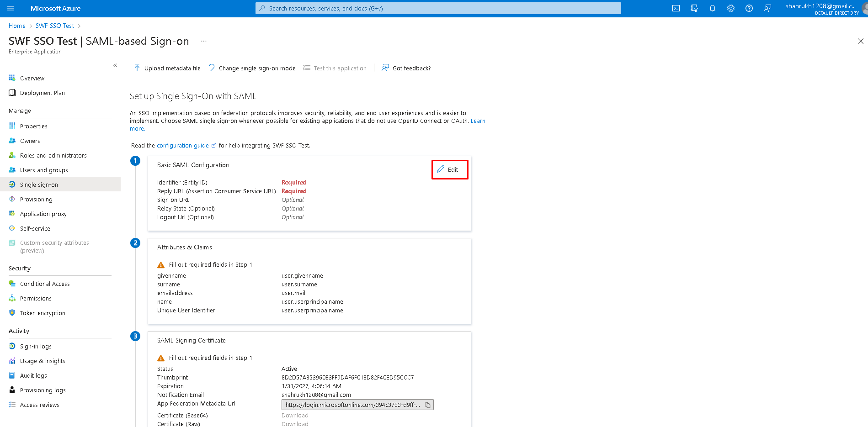
Task: Click the Notification Email shahrukh1208@gmail.com value
Action: click(316, 395)
